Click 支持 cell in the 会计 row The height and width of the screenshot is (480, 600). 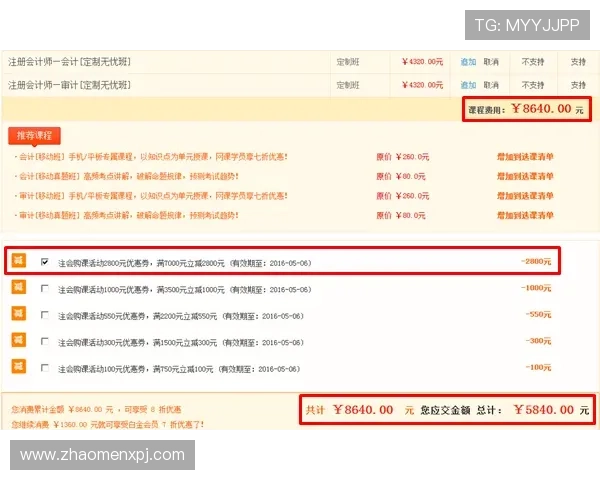578,62
